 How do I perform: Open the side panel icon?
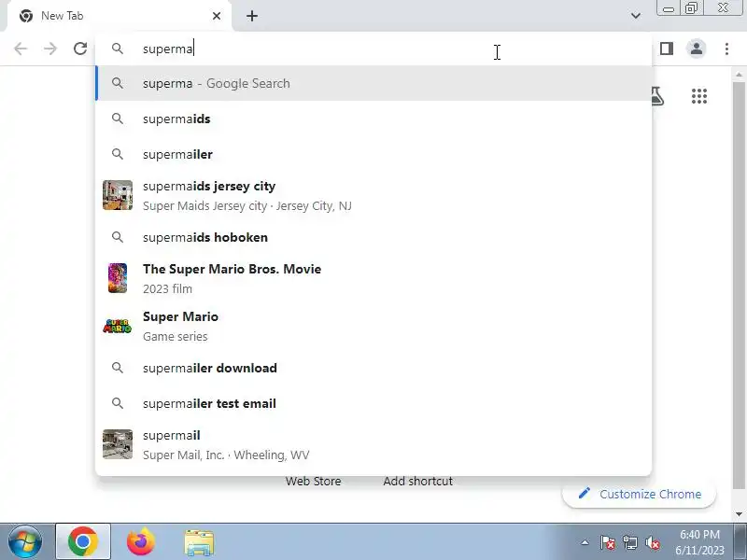click(x=667, y=49)
